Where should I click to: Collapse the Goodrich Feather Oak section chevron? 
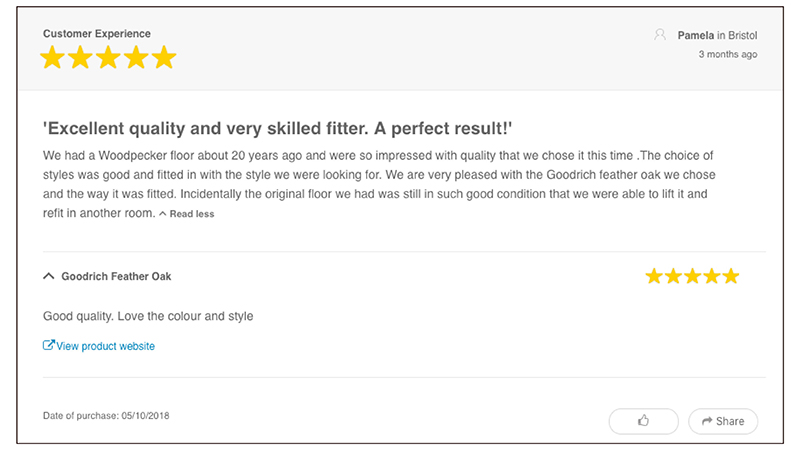49,276
